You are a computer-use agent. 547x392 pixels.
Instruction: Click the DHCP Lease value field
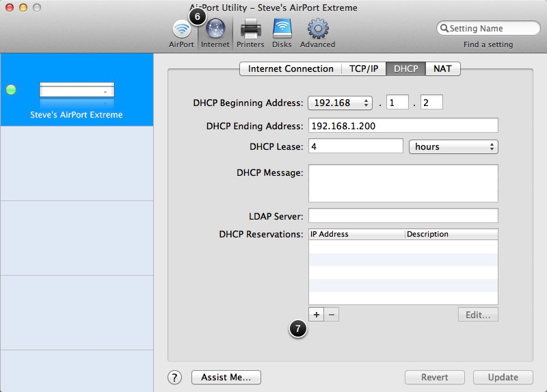pos(356,146)
